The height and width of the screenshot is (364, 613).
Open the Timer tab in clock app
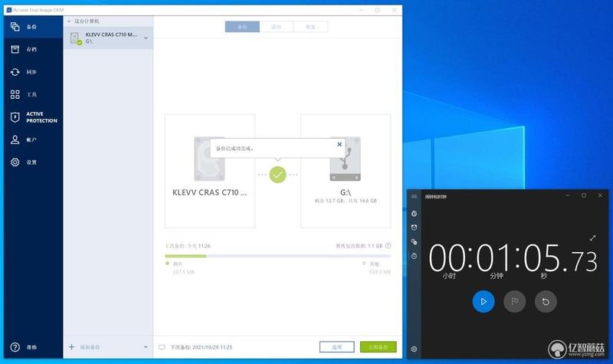[x=414, y=214]
